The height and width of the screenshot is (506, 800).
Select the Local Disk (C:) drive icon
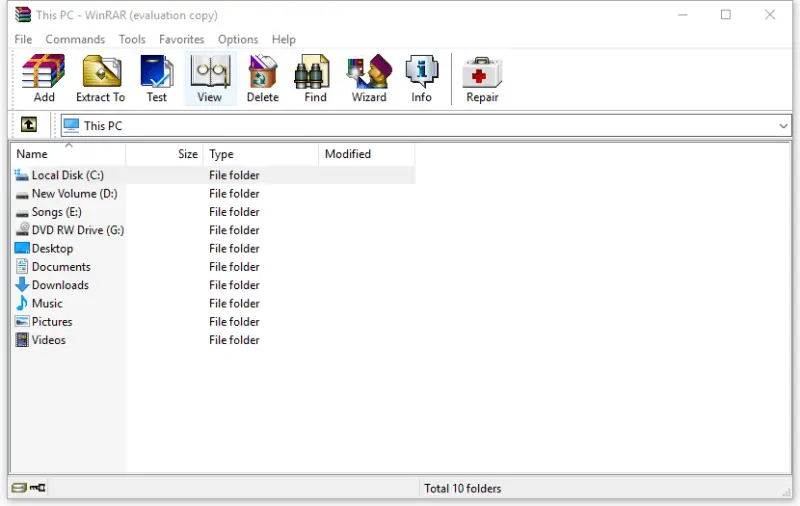pyautogui.click(x=21, y=175)
